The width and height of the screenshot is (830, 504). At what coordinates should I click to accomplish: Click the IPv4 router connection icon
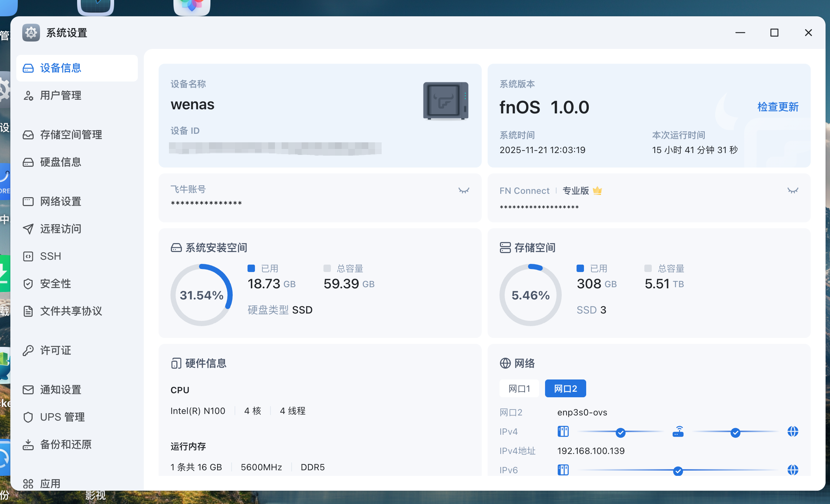pos(678,432)
